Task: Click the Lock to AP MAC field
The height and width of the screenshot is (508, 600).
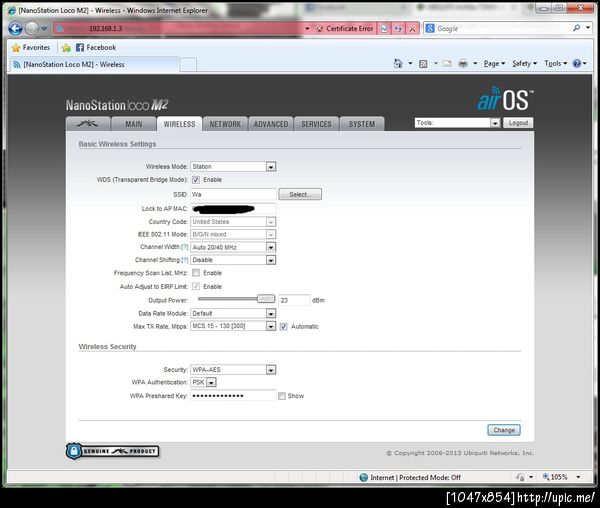Action: point(233,209)
